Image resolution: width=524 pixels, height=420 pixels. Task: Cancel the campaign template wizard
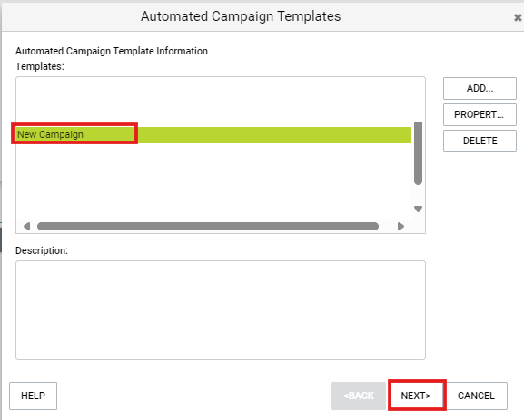click(476, 396)
